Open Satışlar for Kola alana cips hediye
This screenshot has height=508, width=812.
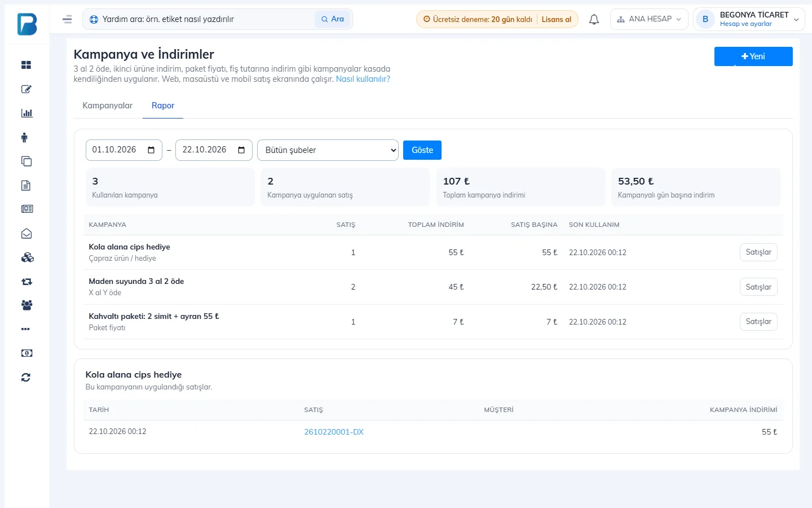pos(758,252)
